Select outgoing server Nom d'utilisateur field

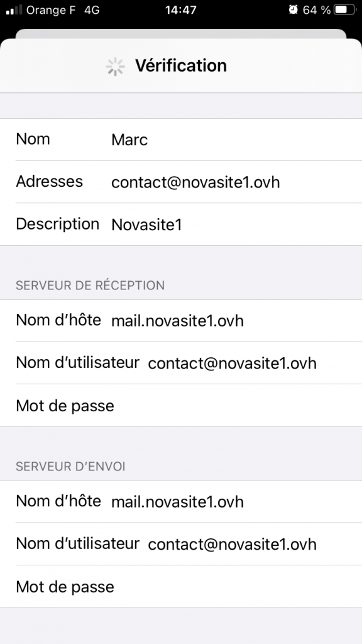click(181, 544)
